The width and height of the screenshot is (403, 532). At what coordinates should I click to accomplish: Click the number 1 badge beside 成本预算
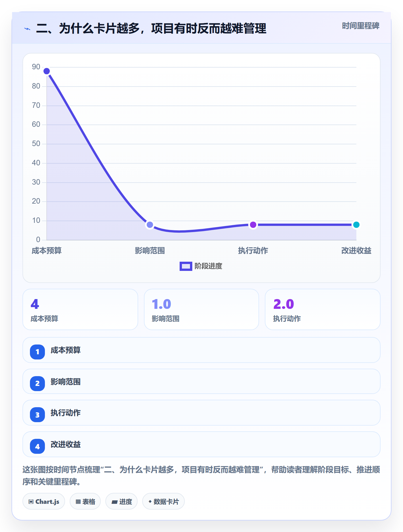coord(37,352)
